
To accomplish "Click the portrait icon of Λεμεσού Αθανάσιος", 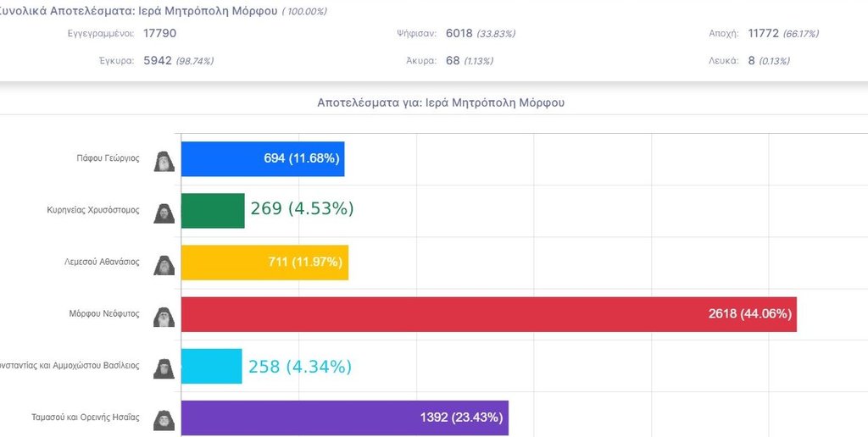I will tap(164, 265).
